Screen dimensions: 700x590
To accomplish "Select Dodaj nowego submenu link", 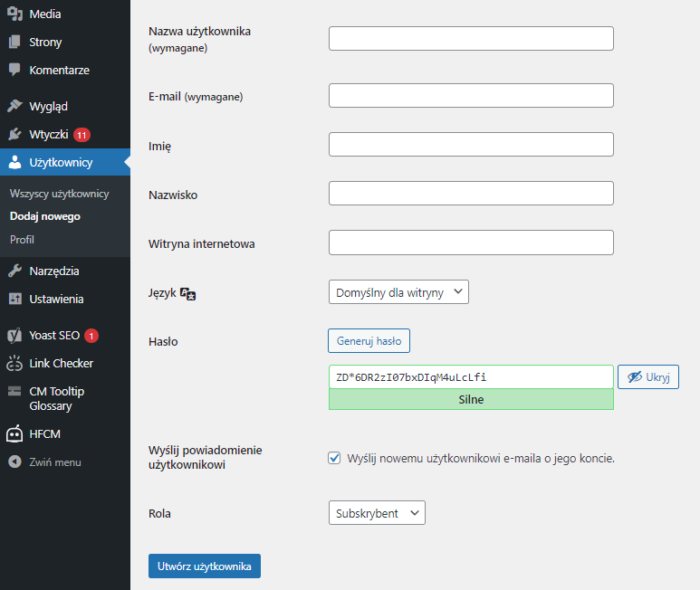I will (x=45, y=216).
